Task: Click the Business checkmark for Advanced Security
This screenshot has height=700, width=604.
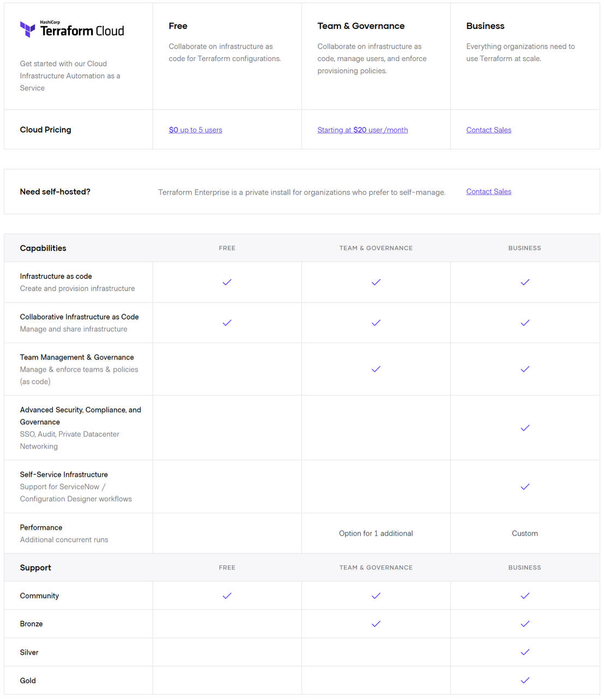Action: tap(524, 428)
